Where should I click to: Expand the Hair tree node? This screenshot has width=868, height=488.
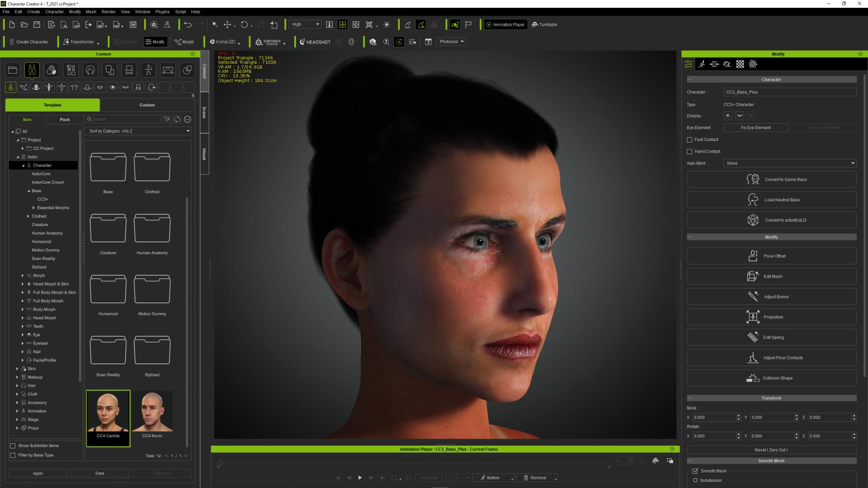click(x=17, y=386)
